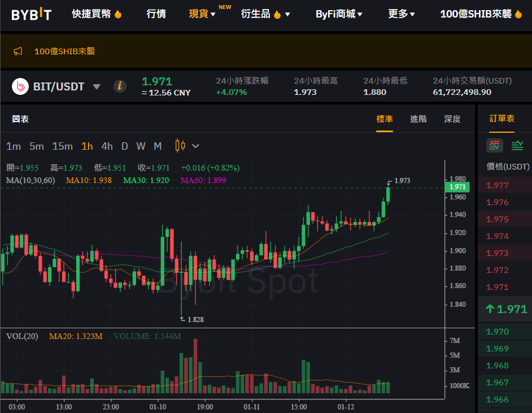The image size is (532, 413).
Task: Click the 1.975 ask price row
Action: (505, 219)
